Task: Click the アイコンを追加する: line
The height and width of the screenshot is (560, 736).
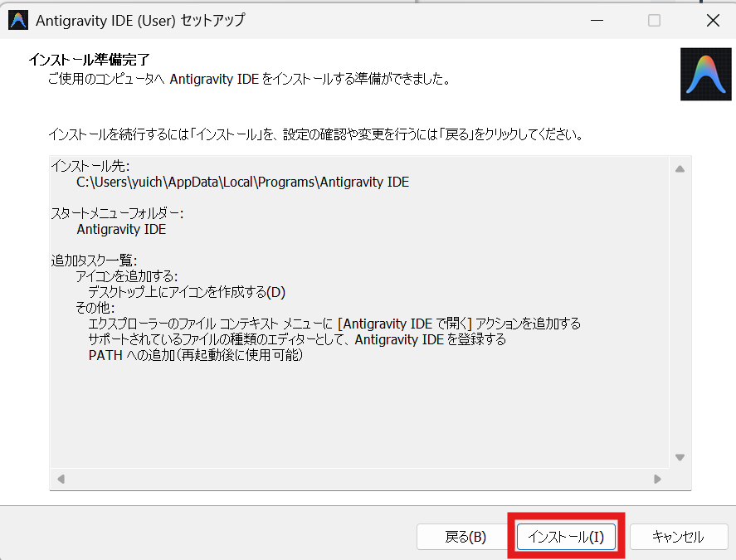Action: 127,276
